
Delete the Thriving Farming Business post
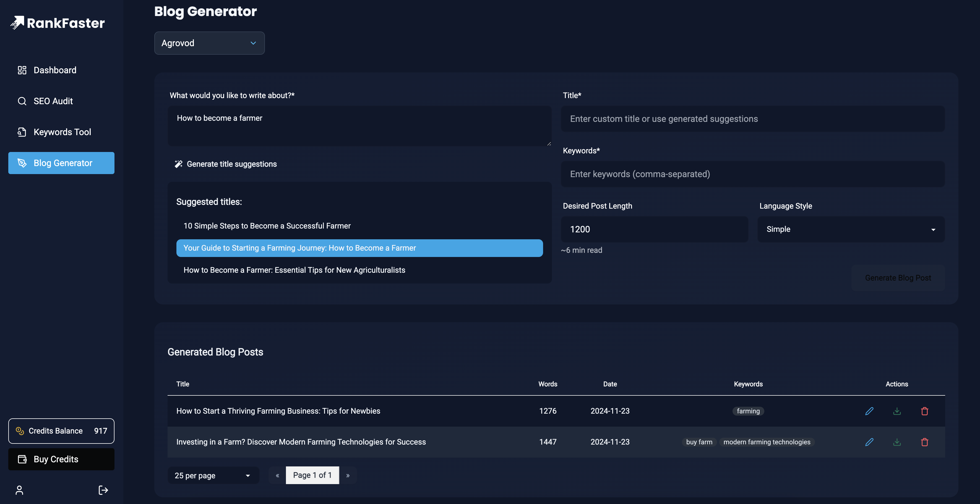(924, 411)
